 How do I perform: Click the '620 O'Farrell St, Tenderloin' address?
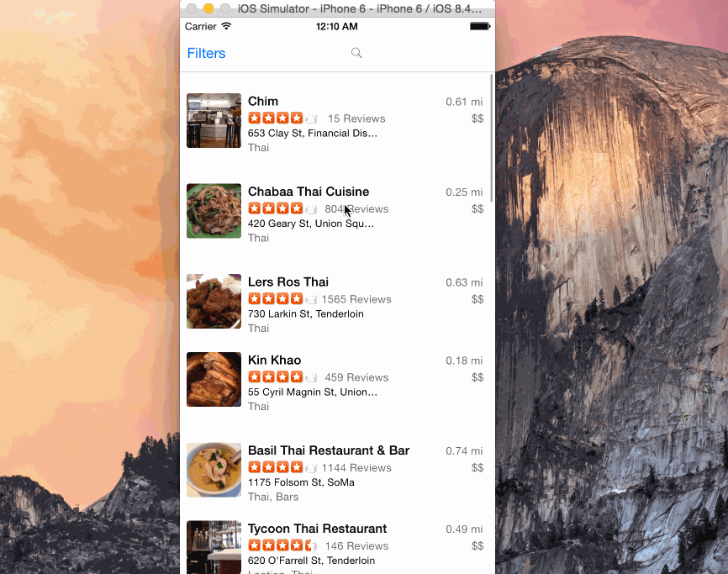311,561
